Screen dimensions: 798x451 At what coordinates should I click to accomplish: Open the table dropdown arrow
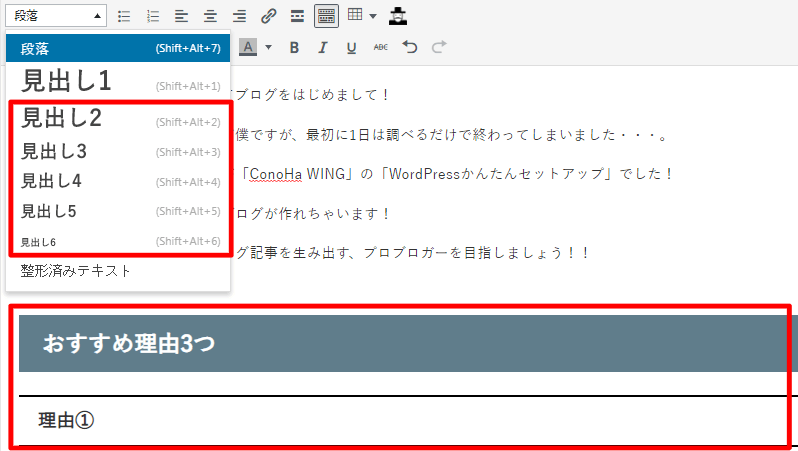point(373,16)
